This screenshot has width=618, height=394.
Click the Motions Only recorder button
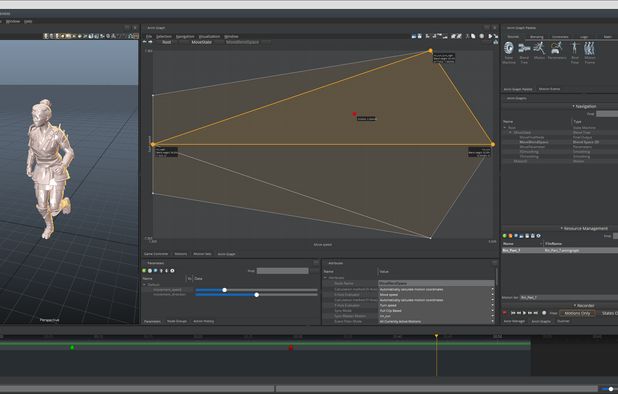coord(577,313)
